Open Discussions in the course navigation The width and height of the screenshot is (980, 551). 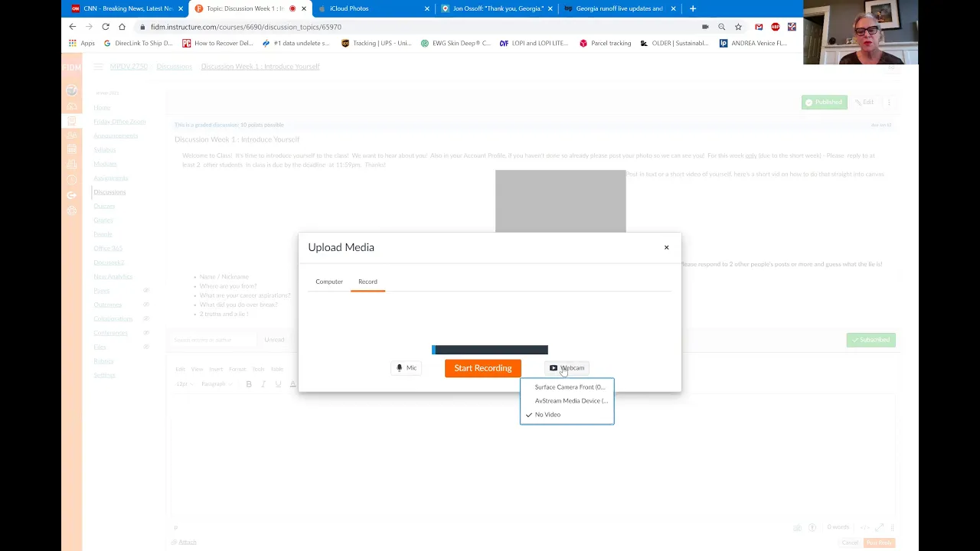point(109,192)
